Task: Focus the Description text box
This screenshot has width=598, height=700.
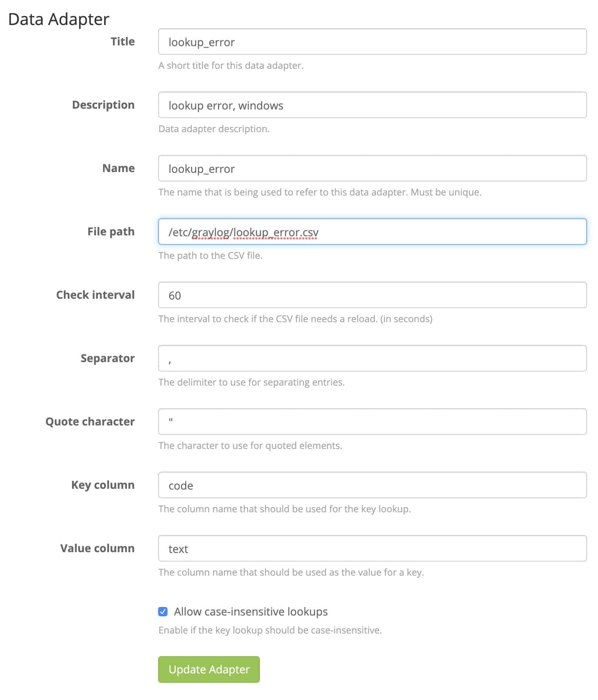Action: [x=372, y=105]
